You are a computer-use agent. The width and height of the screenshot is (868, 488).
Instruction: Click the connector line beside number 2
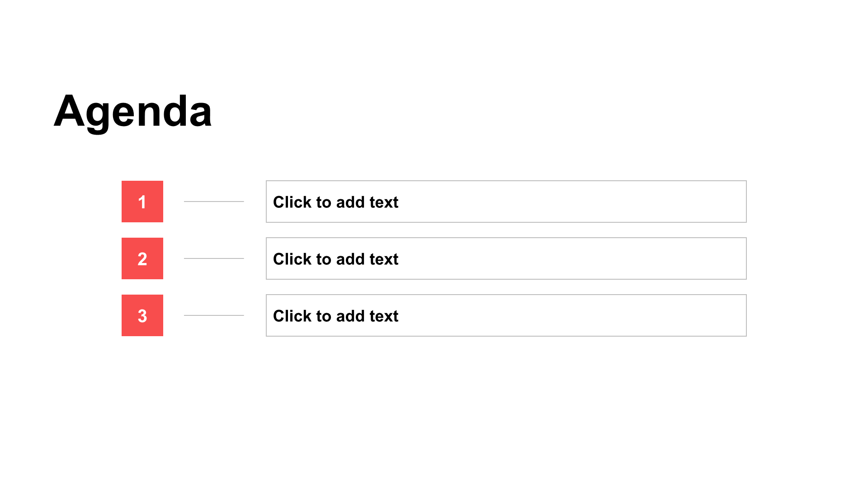pyautogui.click(x=214, y=258)
